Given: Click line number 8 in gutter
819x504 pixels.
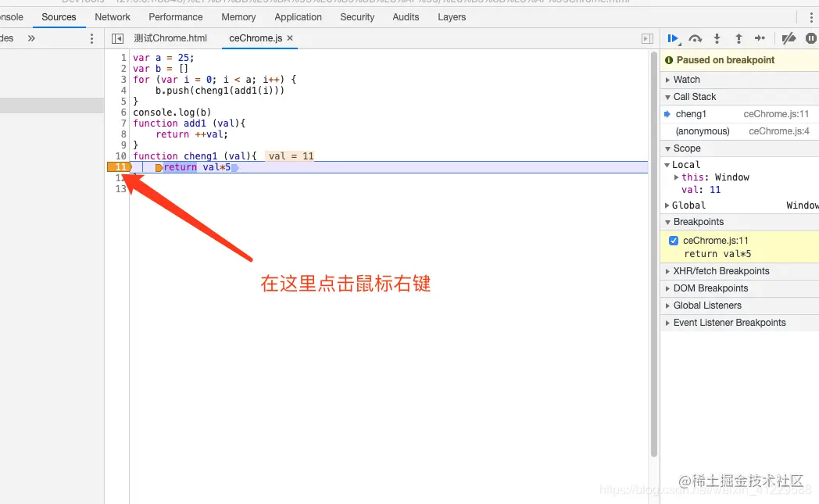Looking at the screenshot, I should point(123,134).
